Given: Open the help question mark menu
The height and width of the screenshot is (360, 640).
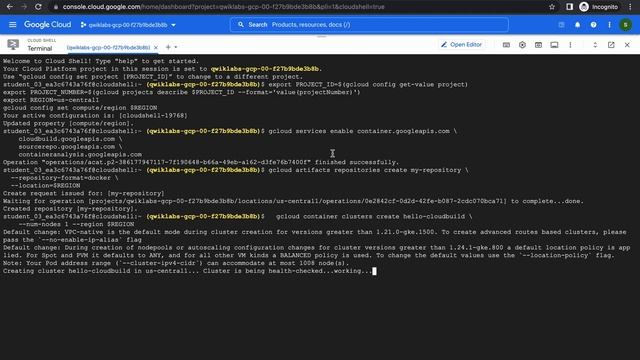Looking at the screenshot, I should click(x=593, y=25).
